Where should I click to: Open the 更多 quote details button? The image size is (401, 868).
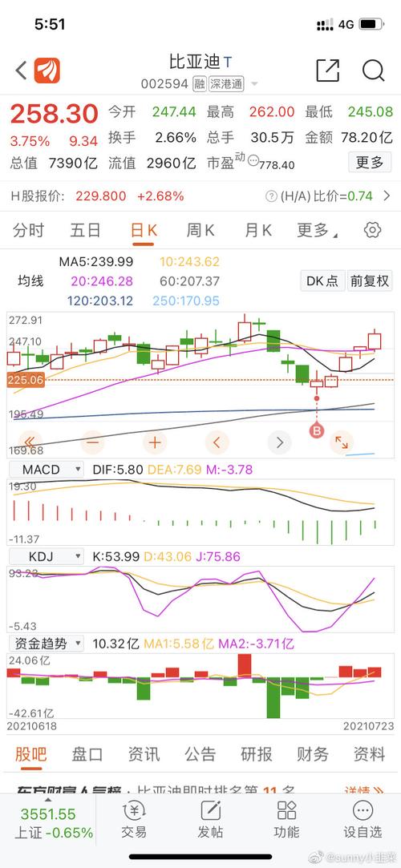(x=370, y=162)
